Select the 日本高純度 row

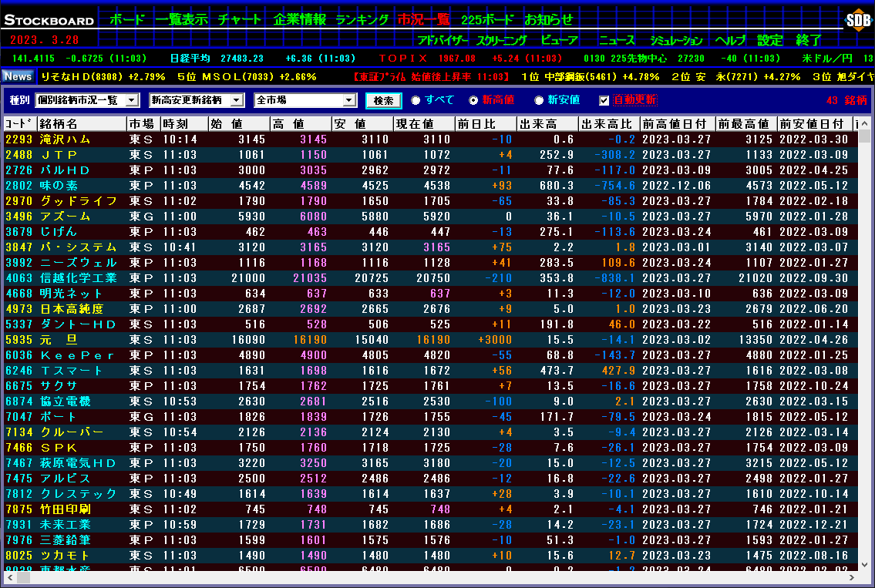point(430,309)
